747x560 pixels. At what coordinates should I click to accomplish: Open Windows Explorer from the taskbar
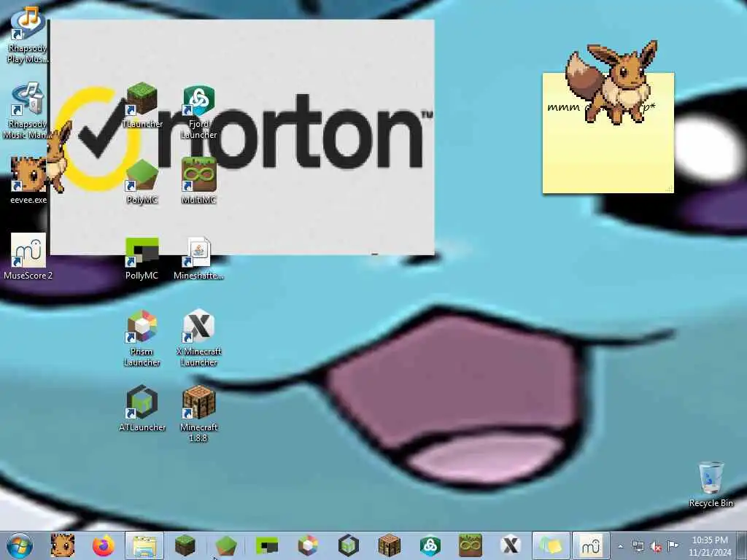click(x=144, y=545)
